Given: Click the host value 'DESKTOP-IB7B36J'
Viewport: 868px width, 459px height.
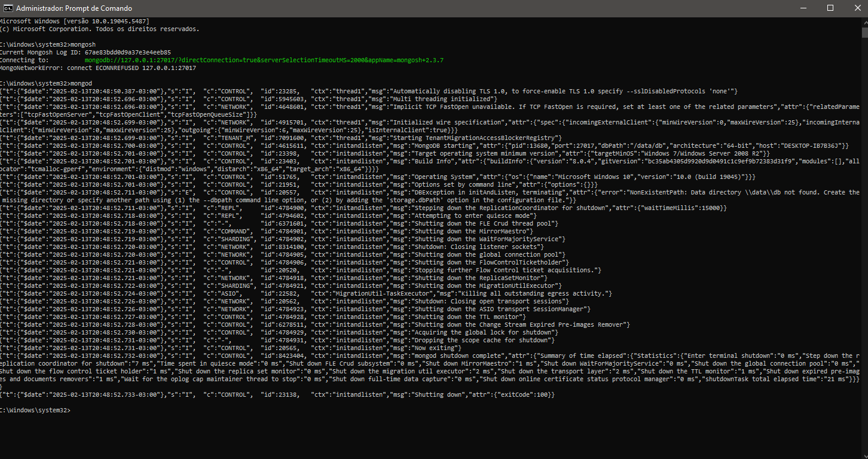Looking at the screenshot, I should [x=812, y=146].
